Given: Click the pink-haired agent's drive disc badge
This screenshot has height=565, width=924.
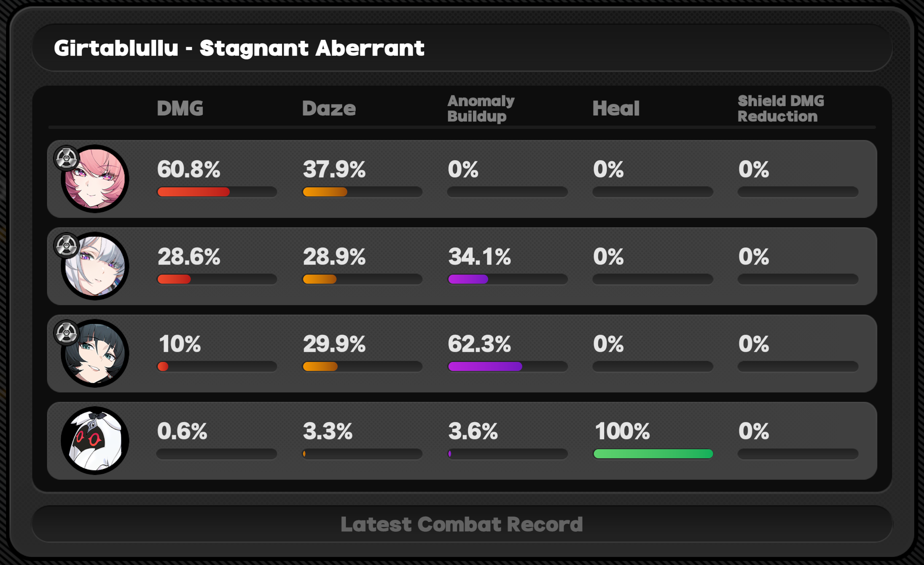Looking at the screenshot, I should point(67,158).
